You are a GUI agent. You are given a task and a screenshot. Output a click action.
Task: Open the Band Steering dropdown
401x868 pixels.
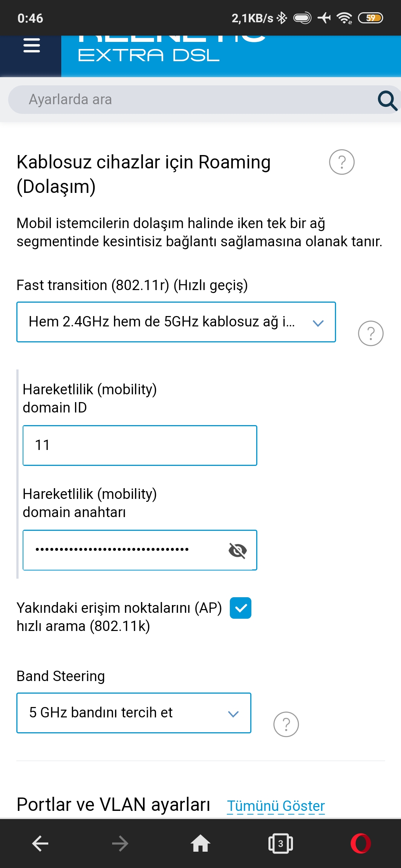click(134, 713)
